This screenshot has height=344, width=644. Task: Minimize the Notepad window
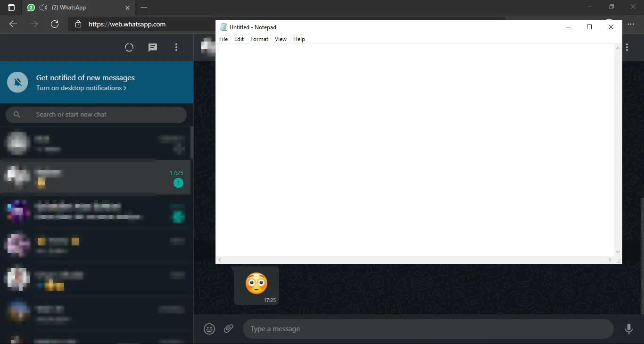click(x=568, y=27)
